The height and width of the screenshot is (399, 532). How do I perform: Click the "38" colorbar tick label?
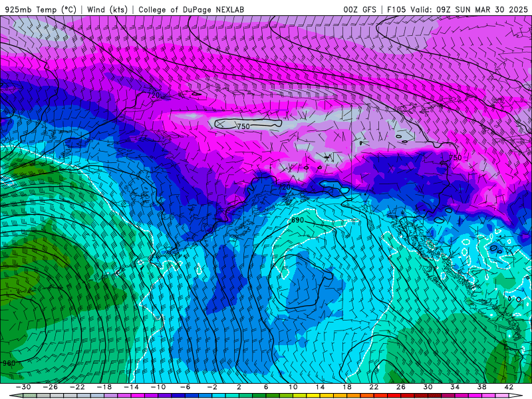481,387
